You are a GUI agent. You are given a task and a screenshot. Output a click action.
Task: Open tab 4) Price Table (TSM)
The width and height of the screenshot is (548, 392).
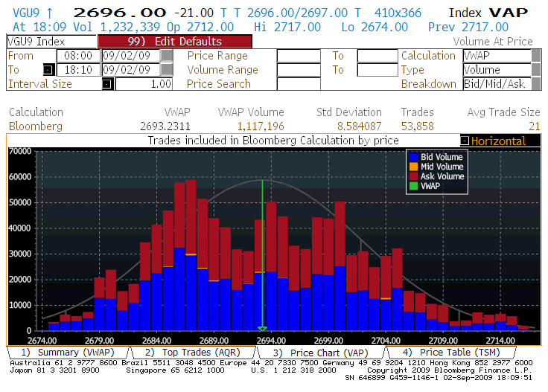click(451, 353)
